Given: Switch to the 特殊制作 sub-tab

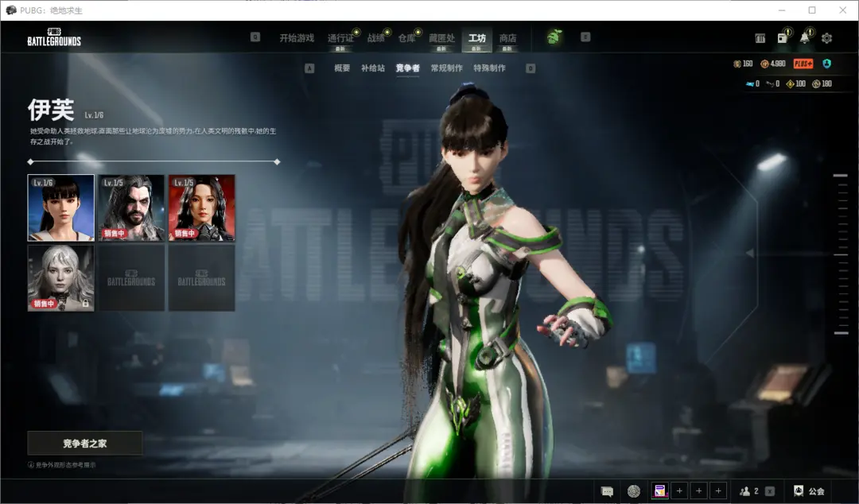Looking at the screenshot, I should point(489,68).
